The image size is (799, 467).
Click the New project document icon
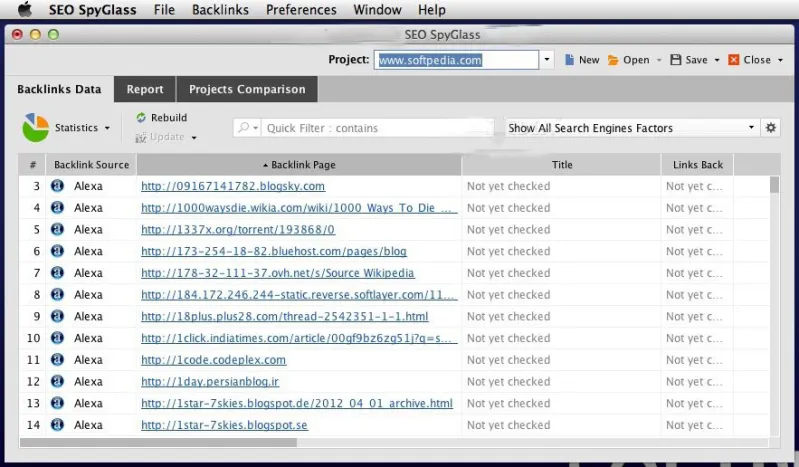click(x=569, y=60)
